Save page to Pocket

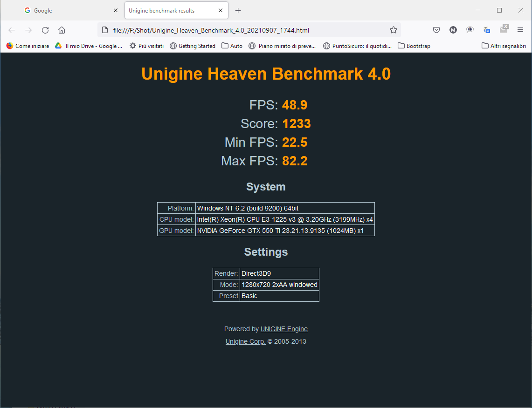pos(436,30)
